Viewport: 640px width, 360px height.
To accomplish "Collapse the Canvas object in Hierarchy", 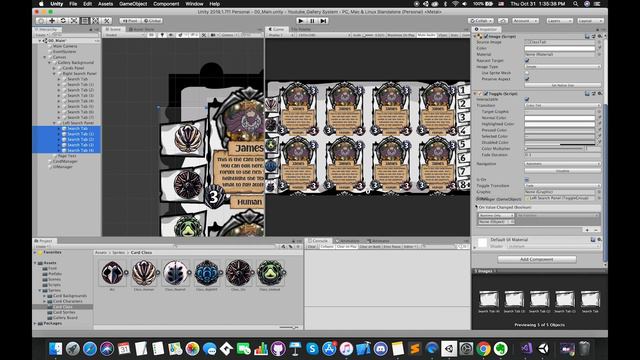I will [x=45, y=57].
